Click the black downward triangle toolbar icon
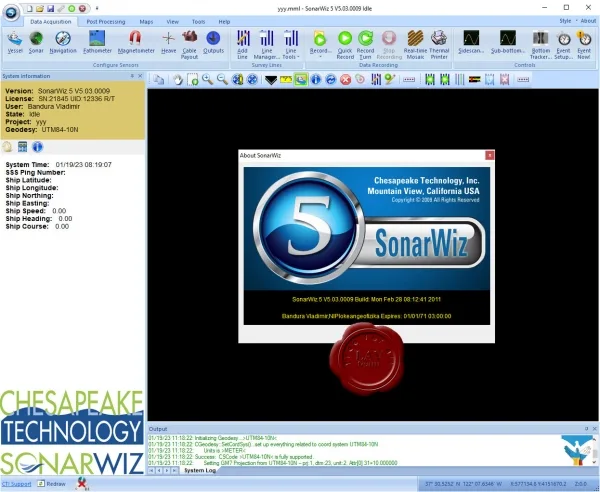The image size is (600, 492). (x=271, y=80)
